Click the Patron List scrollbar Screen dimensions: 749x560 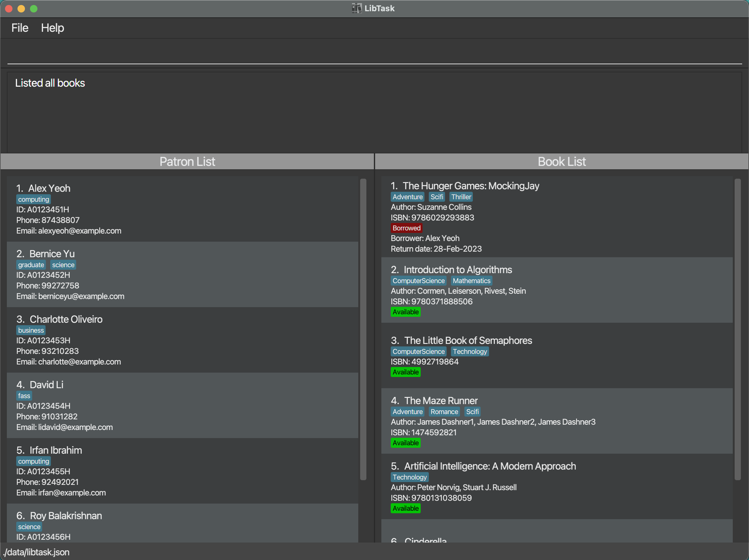click(363, 329)
